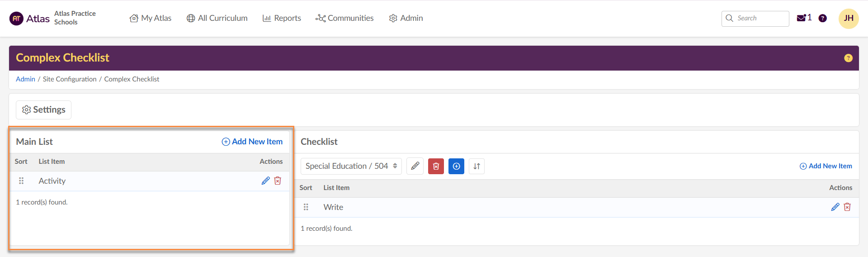Open the My Atlas menu
This screenshot has height=257, width=868.
(151, 18)
